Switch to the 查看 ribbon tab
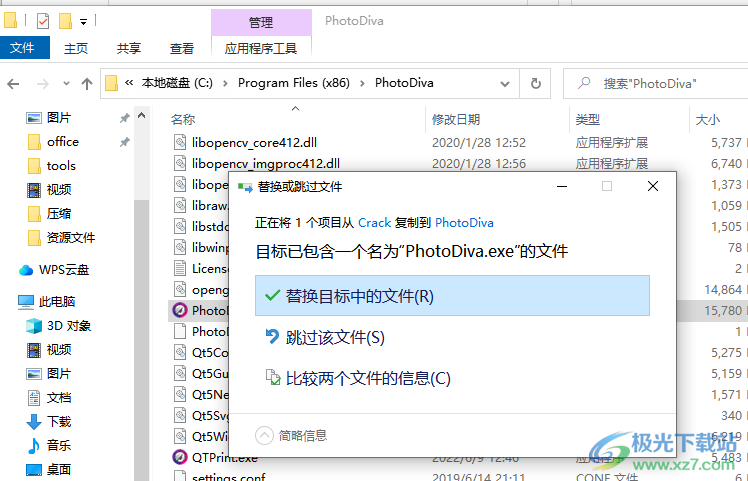 182,48
